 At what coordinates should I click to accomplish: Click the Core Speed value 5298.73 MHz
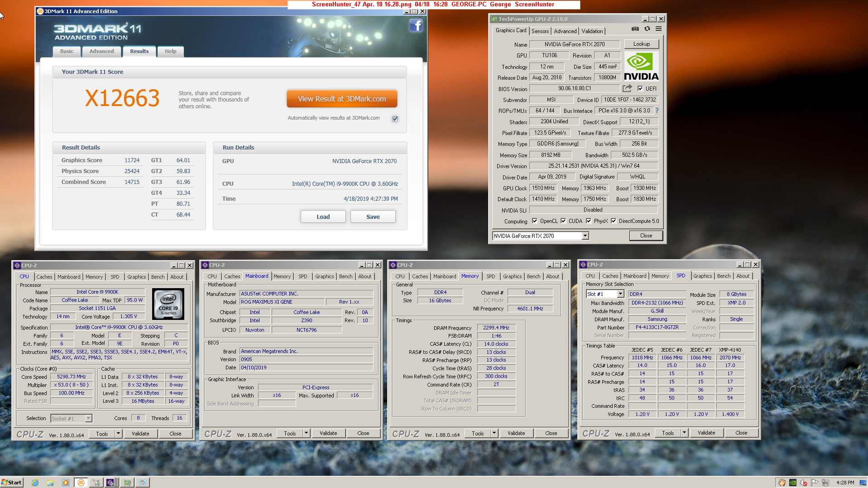click(71, 377)
